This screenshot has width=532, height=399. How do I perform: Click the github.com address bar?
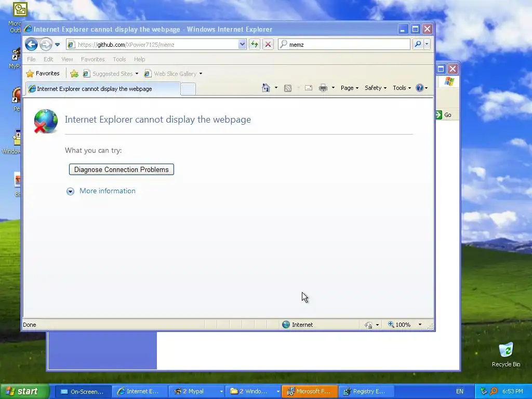[x=152, y=45]
